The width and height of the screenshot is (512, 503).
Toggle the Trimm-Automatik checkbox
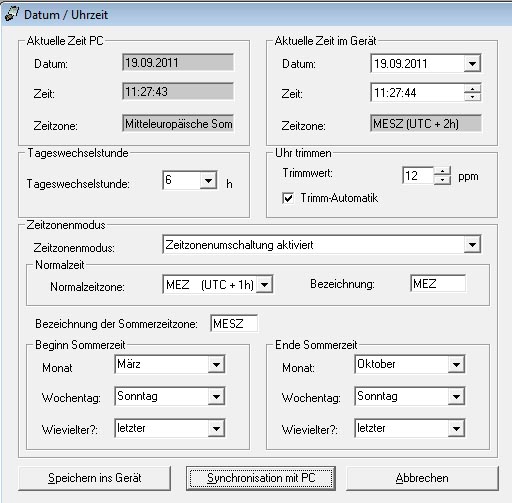288,198
